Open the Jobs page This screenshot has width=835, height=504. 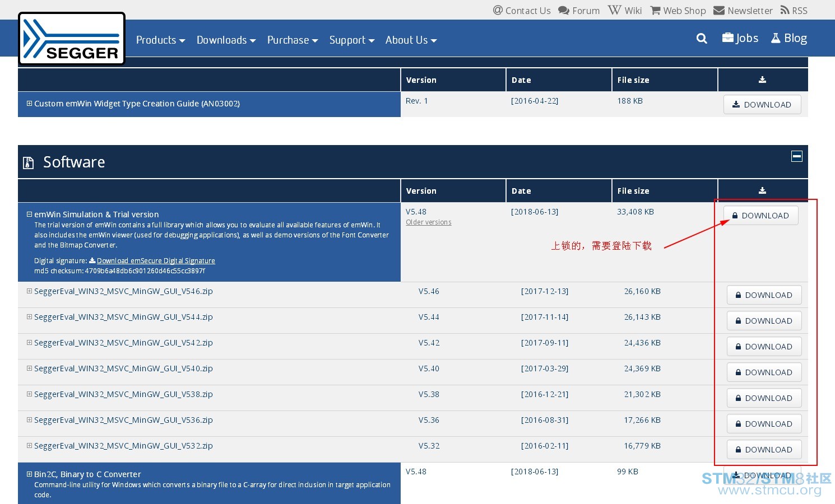[740, 38]
